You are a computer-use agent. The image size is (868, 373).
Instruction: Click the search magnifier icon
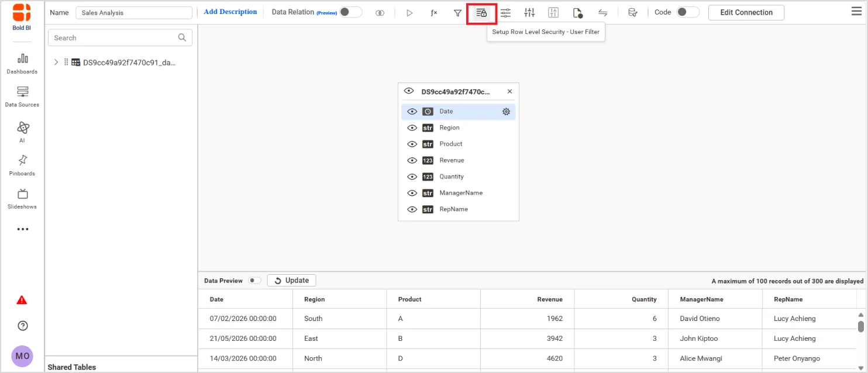tap(182, 37)
